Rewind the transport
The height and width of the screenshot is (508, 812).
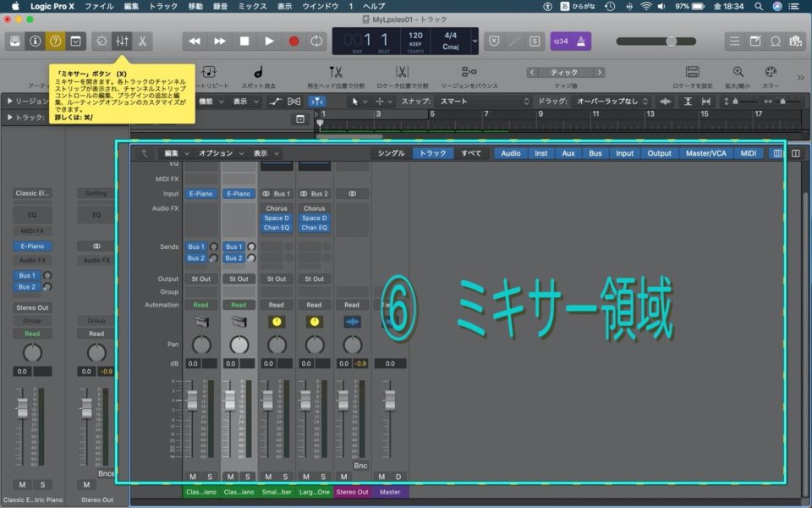195,41
